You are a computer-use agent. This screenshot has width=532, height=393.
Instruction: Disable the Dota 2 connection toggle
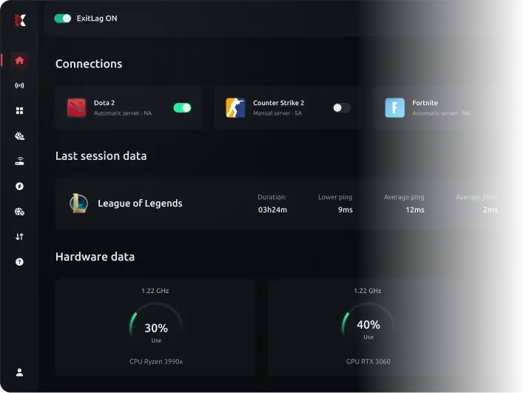click(x=182, y=108)
